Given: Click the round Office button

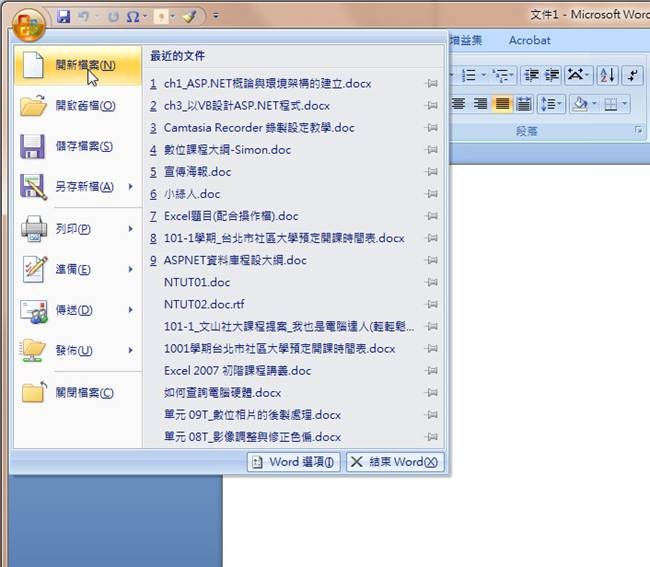Looking at the screenshot, I should coord(28,25).
